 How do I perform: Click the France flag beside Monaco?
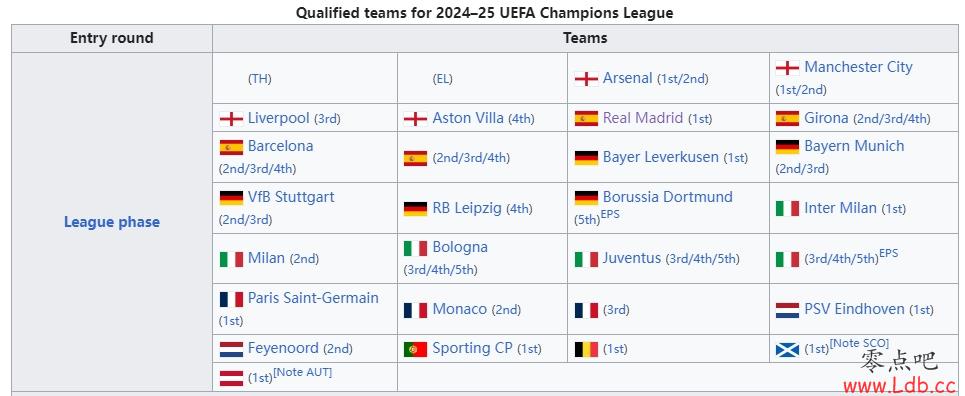click(x=415, y=310)
